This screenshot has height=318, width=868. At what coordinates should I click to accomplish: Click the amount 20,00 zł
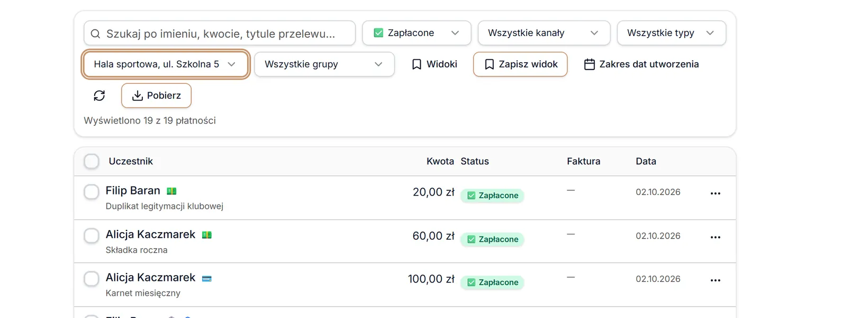433,192
